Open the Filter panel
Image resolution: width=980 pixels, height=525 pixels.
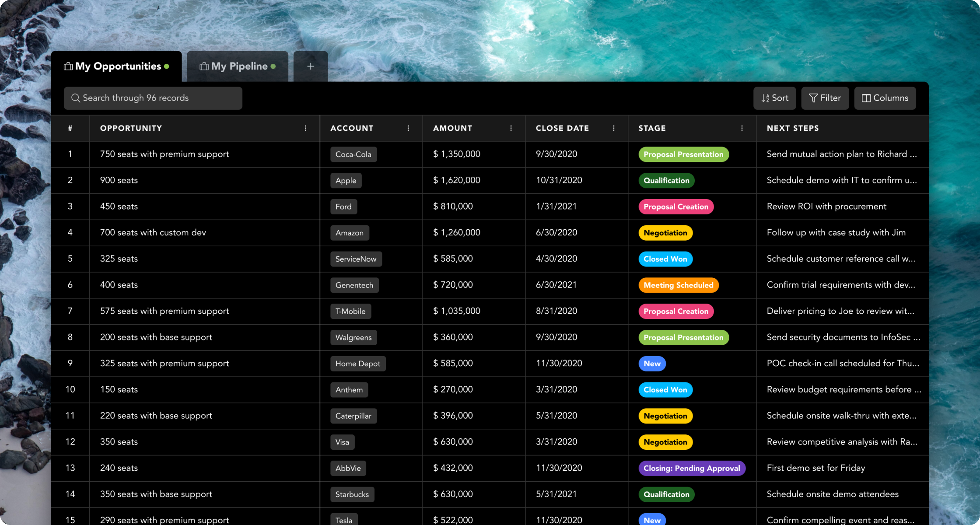[x=825, y=98]
